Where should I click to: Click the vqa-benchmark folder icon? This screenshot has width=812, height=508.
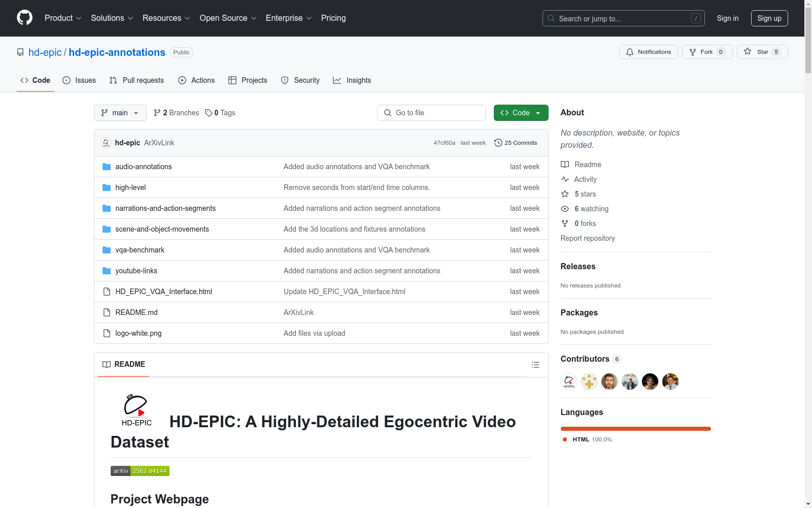[x=107, y=250]
